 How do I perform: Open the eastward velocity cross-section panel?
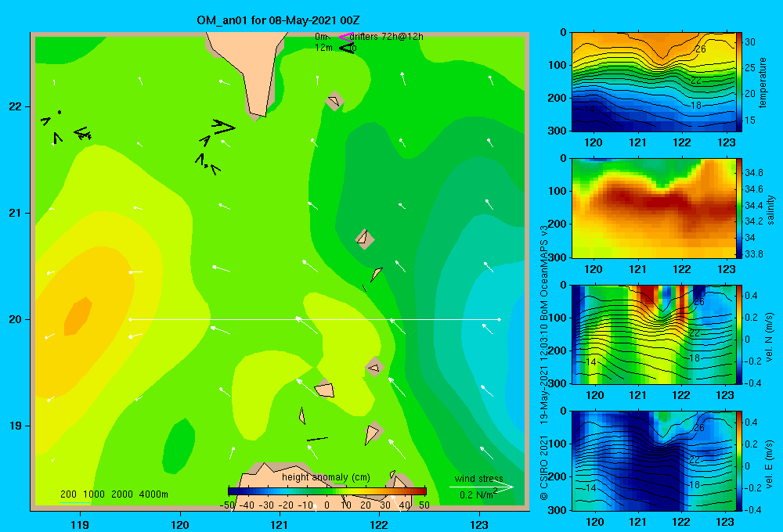[653, 461]
